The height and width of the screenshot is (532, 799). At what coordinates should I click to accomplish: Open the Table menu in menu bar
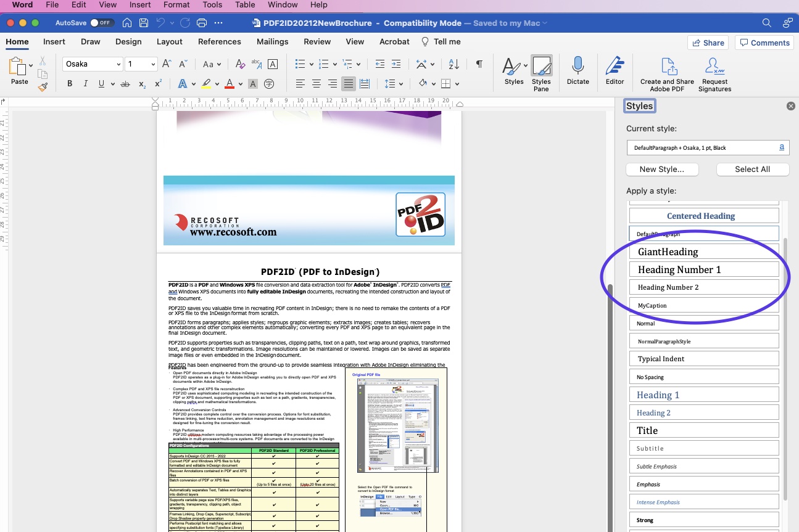coord(245,5)
